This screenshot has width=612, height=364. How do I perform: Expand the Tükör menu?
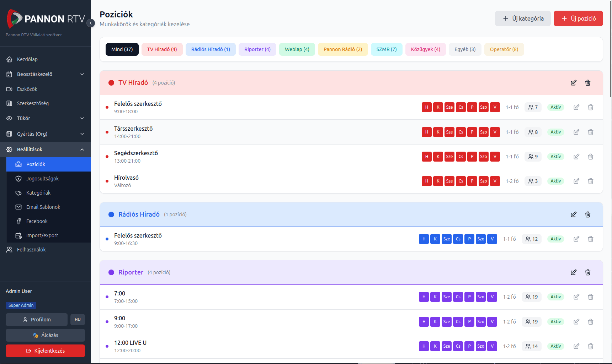click(46, 118)
